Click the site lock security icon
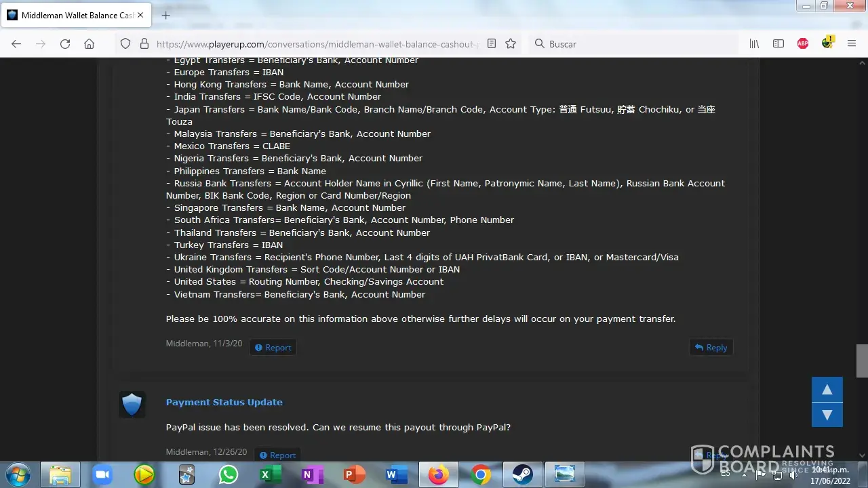The height and width of the screenshot is (488, 868). tap(144, 43)
